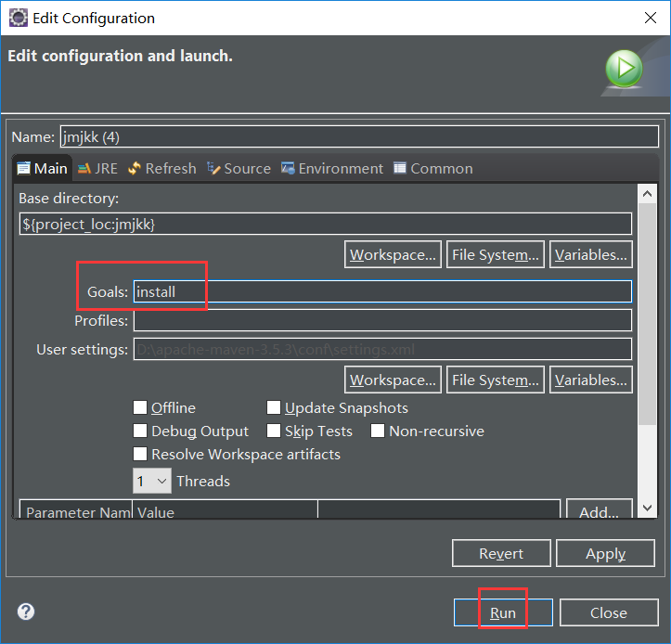Check the Skip Tests option
The width and height of the screenshot is (671, 644).
(274, 431)
